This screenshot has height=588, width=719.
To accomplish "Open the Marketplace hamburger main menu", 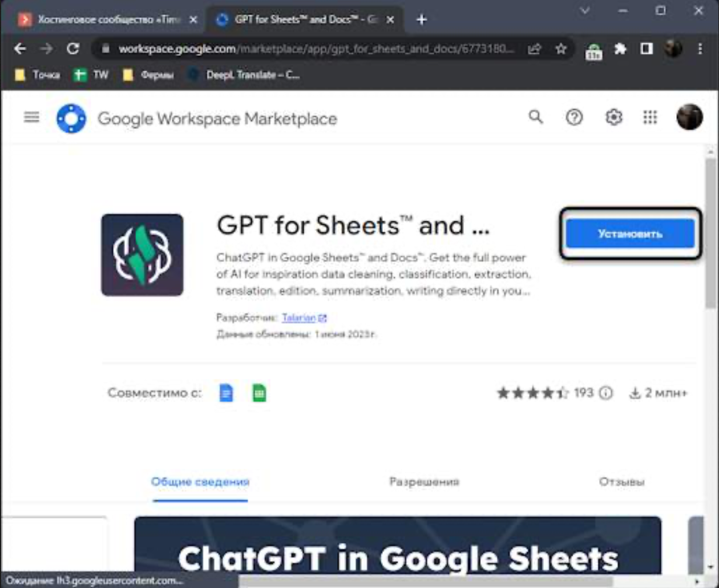I will (x=31, y=118).
